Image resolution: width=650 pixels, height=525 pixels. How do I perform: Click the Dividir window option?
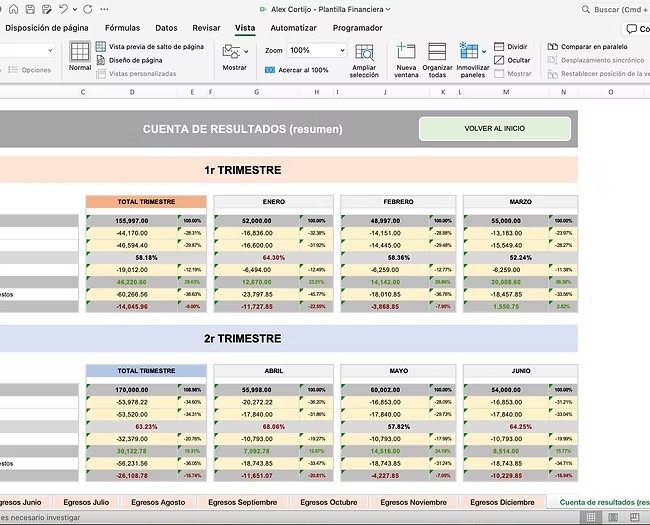pyautogui.click(x=511, y=46)
